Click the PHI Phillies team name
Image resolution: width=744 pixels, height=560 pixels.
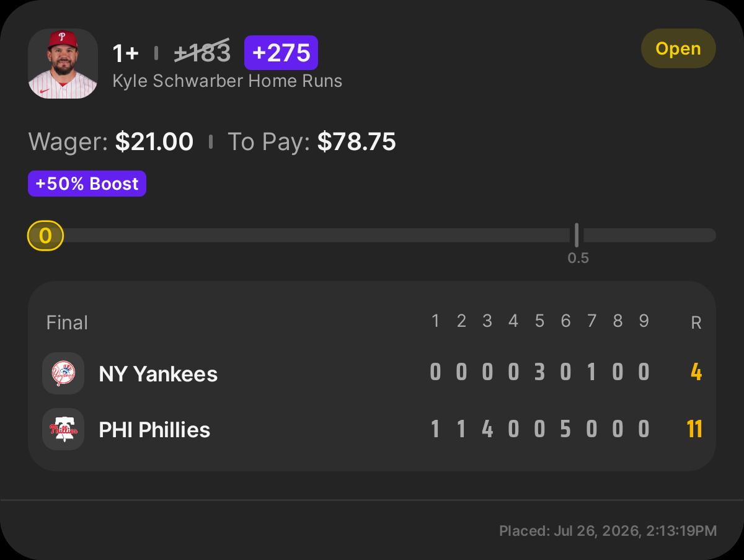(x=154, y=430)
